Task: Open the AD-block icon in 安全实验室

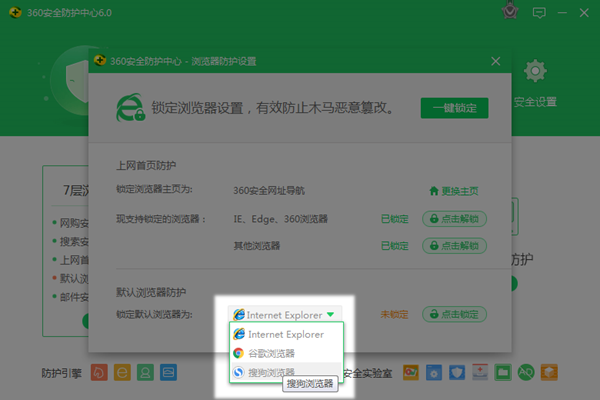Action: [526, 372]
